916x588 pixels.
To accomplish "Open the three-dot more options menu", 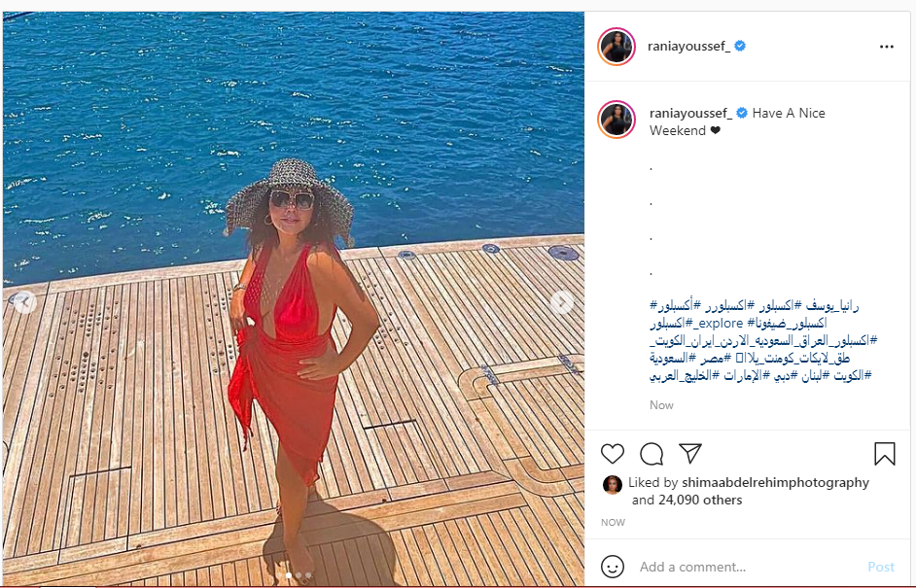I will pos(886,47).
